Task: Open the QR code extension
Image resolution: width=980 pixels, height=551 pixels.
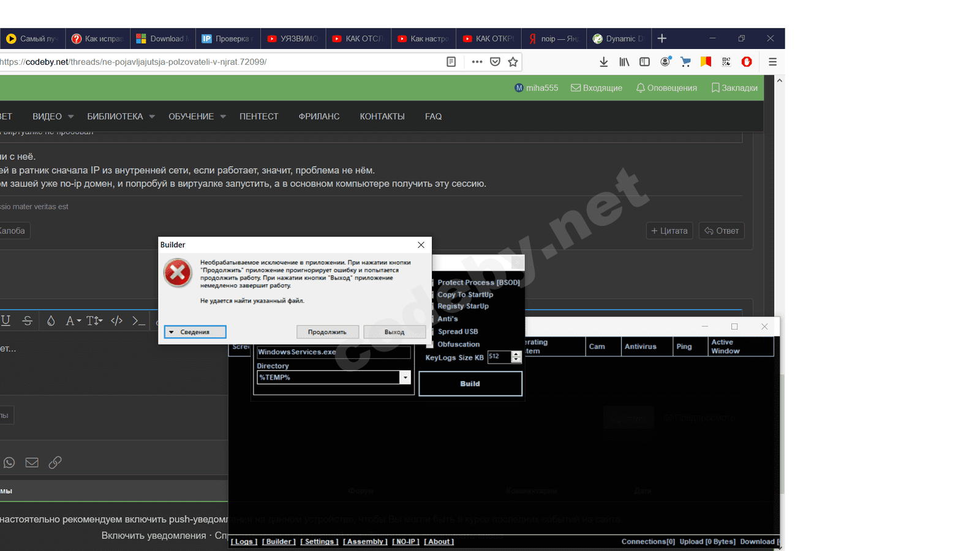Action: point(726,62)
